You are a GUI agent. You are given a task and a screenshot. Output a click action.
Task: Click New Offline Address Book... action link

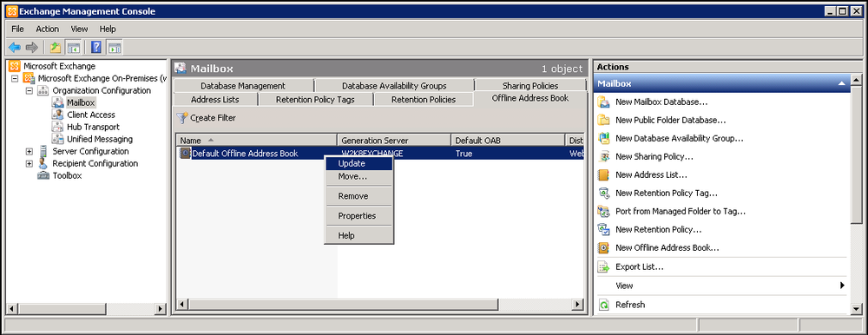pos(667,248)
